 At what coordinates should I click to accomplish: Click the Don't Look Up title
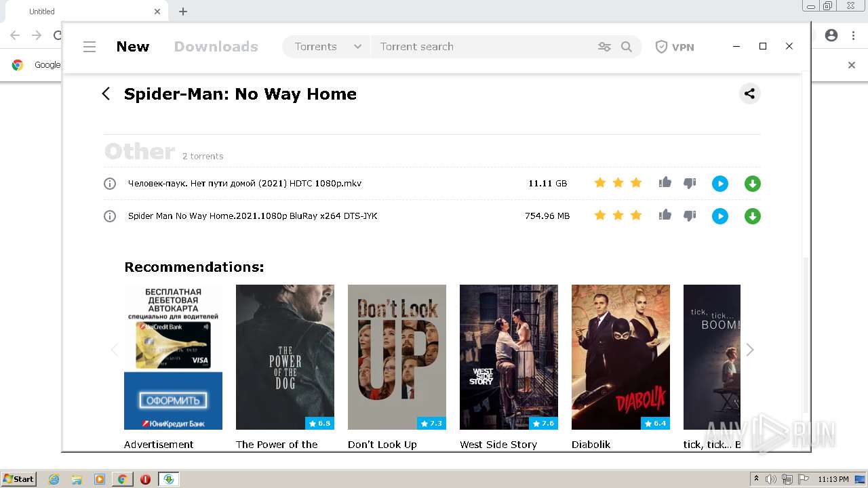[382, 445]
